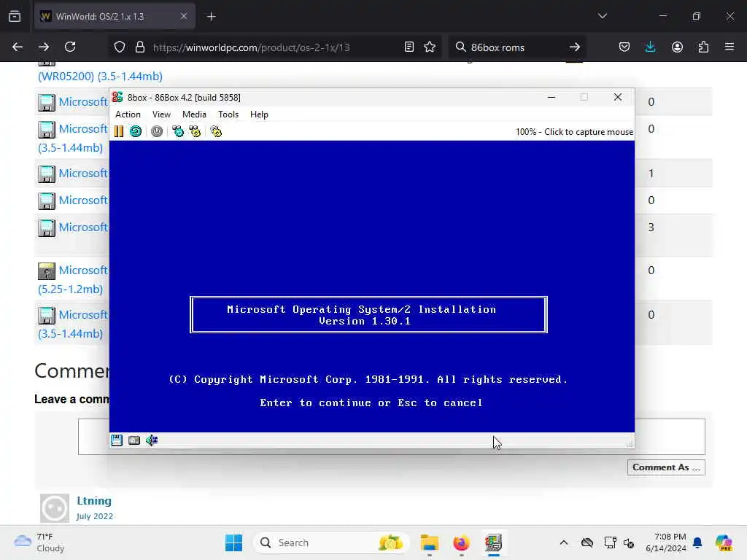This screenshot has width=747, height=560.
Task: Reload the WinWorld page
Action: click(70, 47)
